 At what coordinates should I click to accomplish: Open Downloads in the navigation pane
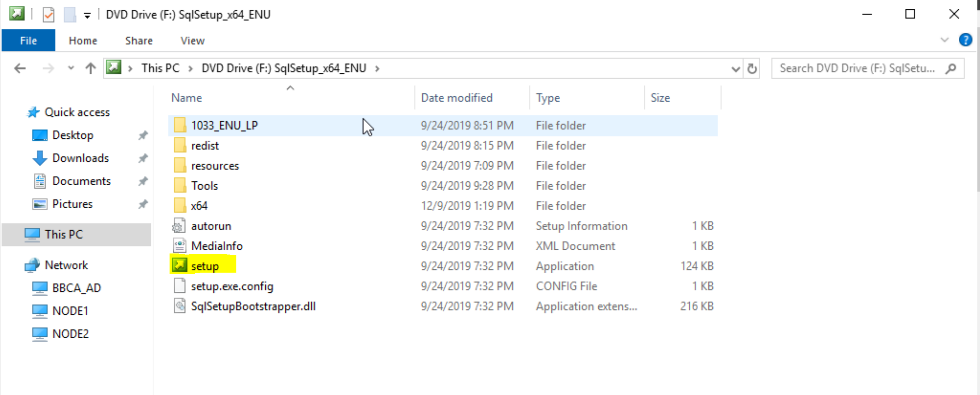point(81,158)
